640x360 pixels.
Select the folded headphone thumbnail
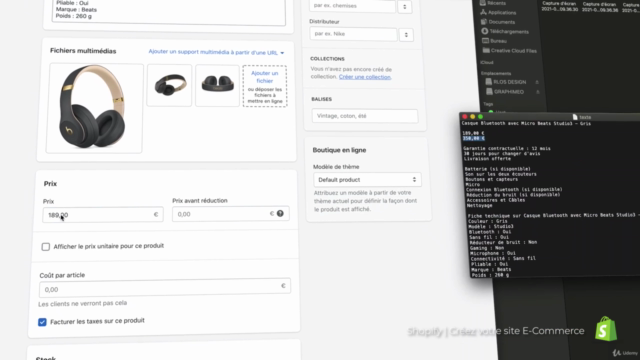(169, 85)
